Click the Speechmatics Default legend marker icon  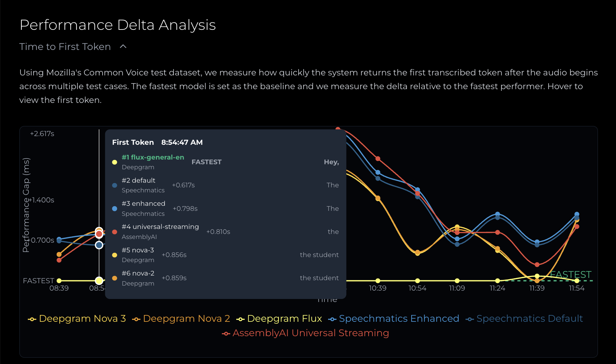(x=470, y=319)
